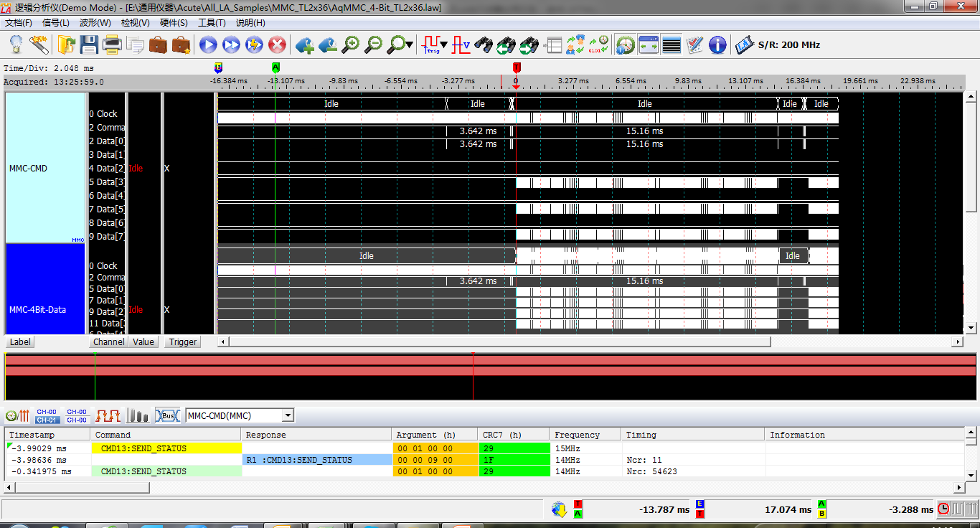Click the orange waveform pulses icon

click(108, 415)
